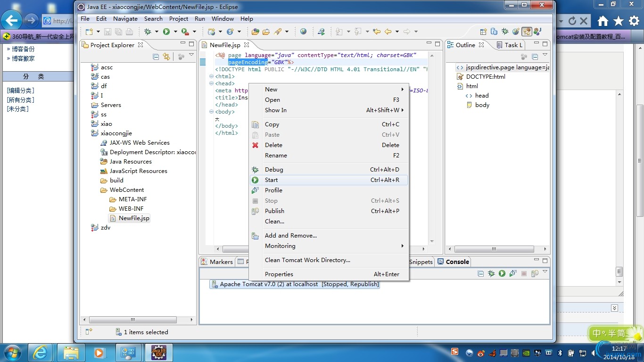Click the Print icon in Eclipse toolbar
This screenshot has width=644, height=362.
coord(129,32)
